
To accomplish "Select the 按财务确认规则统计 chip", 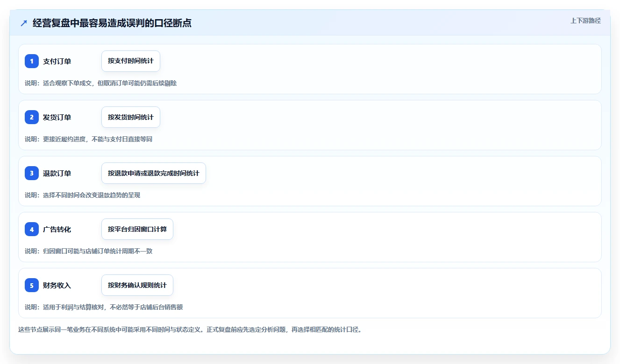I will point(137,285).
